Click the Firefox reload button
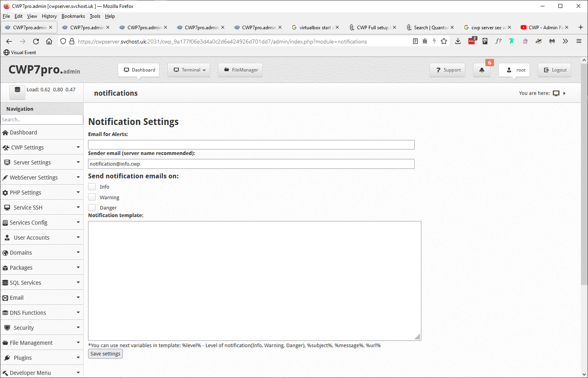 pyautogui.click(x=36, y=41)
